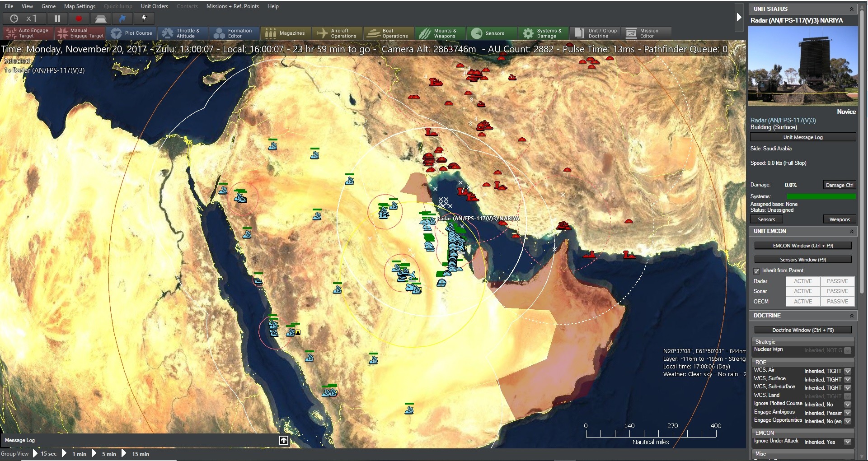The image size is (868, 461).
Task: Open the Plot Course tool
Action: pos(131,33)
